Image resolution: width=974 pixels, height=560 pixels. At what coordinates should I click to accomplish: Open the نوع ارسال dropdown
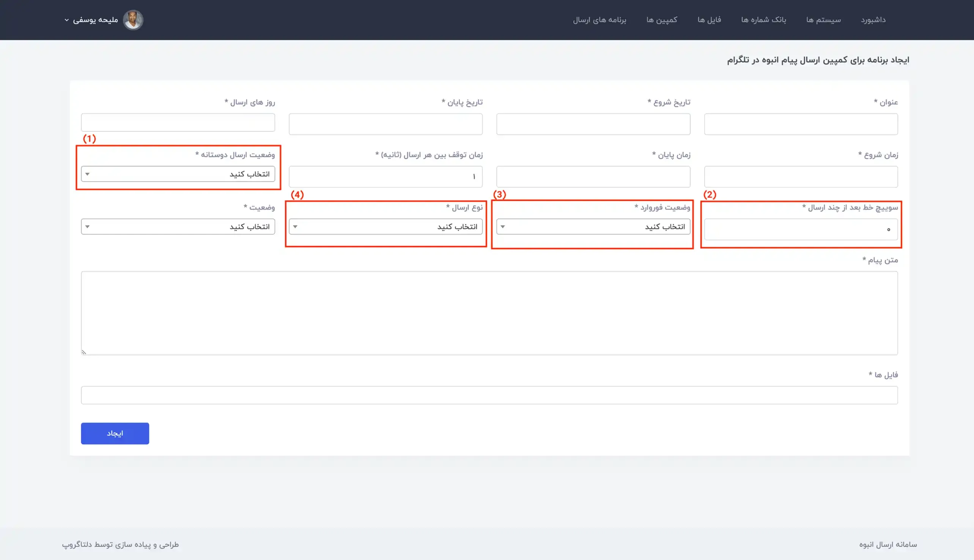pos(385,226)
